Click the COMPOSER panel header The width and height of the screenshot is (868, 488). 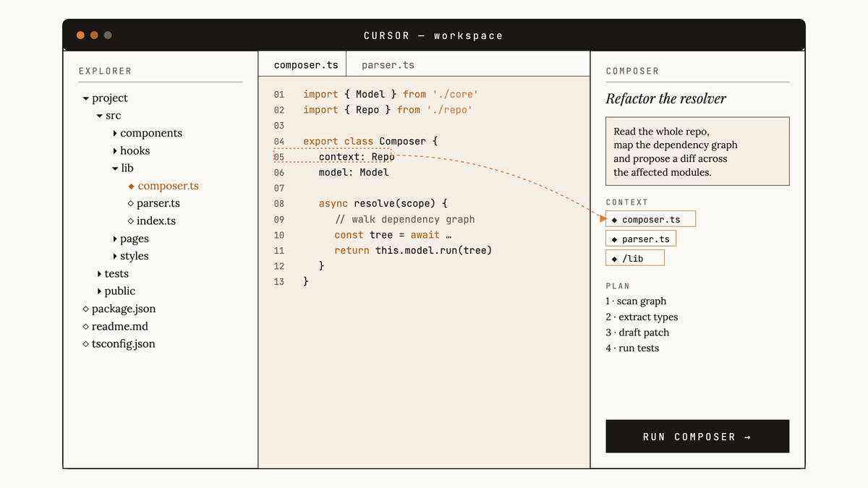pos(633,72)
